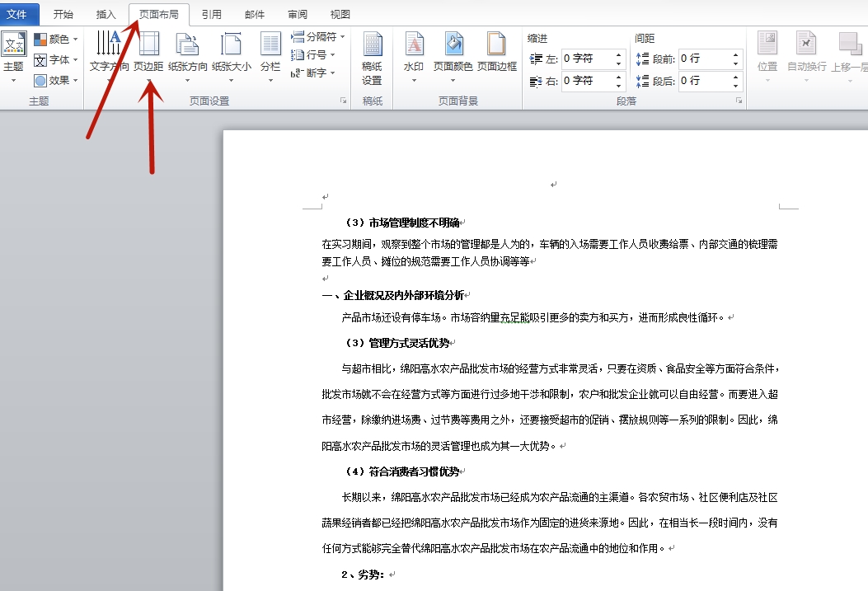Decrease the right indent 右 value
The width and height of the screenshot is (868, 591).
click(x=618, y=86)
